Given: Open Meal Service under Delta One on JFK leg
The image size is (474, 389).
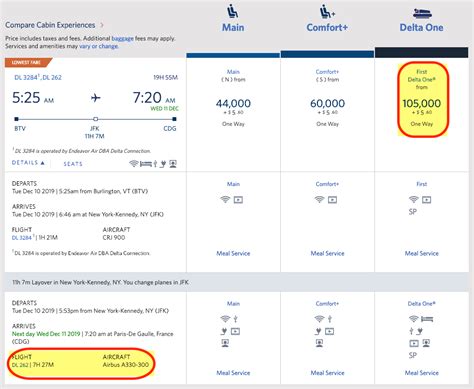Looking at the screenshot, I should 422,373.
